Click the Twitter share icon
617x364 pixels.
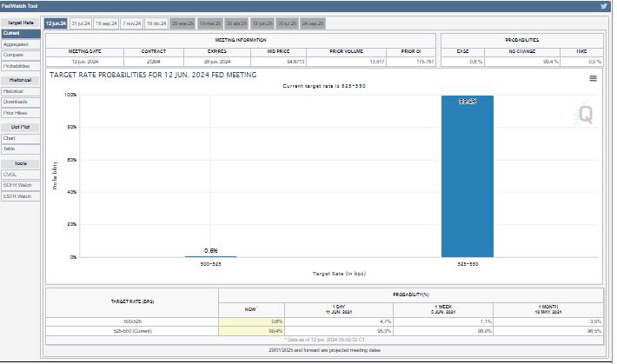(604, 6)
